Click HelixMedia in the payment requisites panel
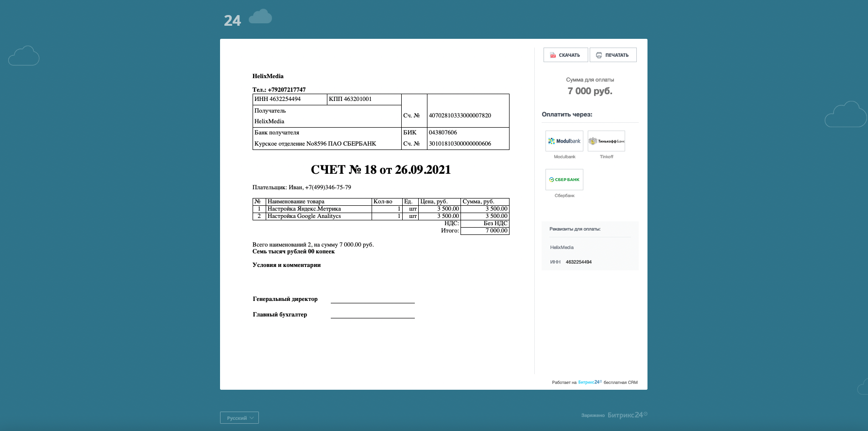 [562, 248]
